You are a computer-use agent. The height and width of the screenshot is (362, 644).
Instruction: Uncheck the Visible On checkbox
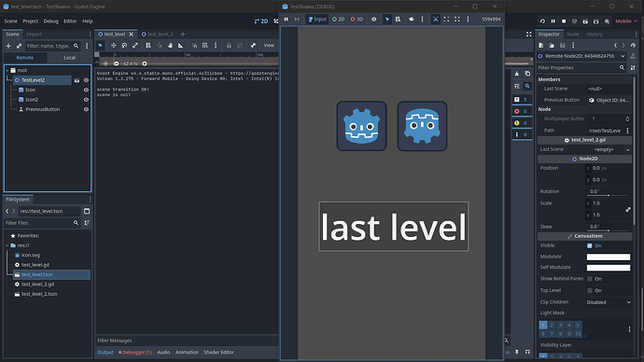point(590,246)
